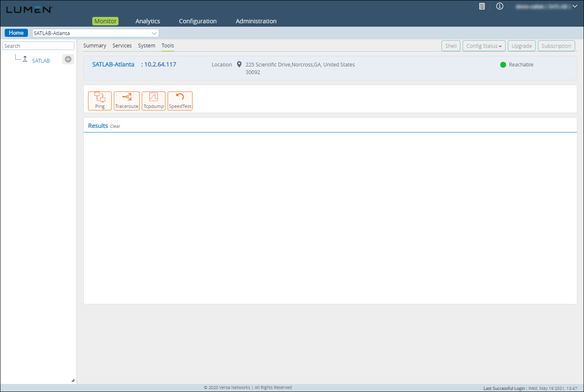Click the info circle icon in top bar
Screen dimensions: 584x392
point(499,6)
